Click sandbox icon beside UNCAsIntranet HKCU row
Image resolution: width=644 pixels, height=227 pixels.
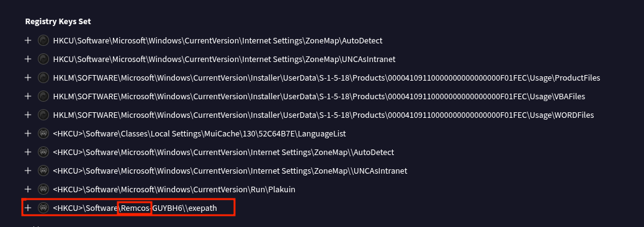coord(43,59)
